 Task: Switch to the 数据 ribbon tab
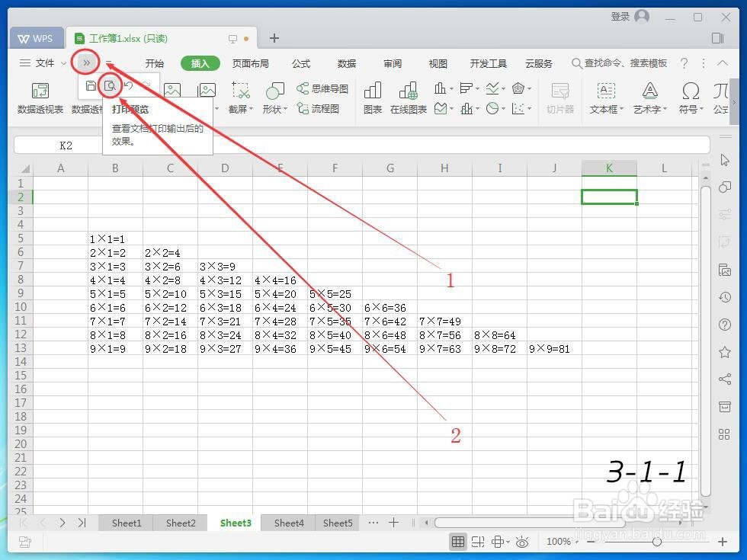tap(346, 63)
